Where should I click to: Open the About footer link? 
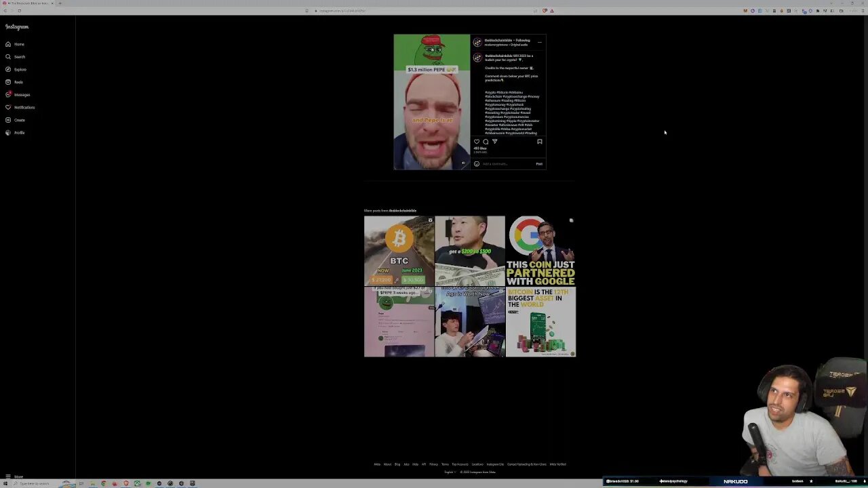[x=387, y=464]
